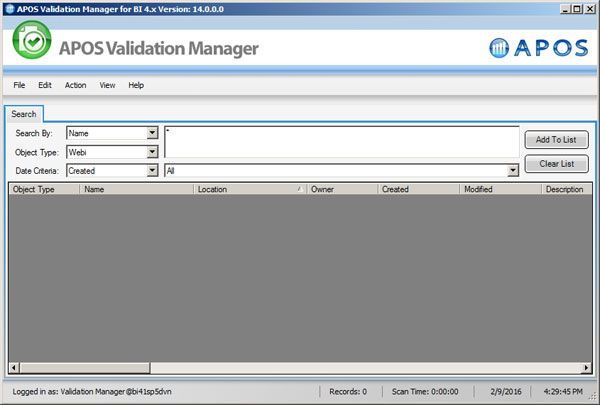Open the Help menu
The width and height of the screenshot is (600, 405).
pos(136,85)
